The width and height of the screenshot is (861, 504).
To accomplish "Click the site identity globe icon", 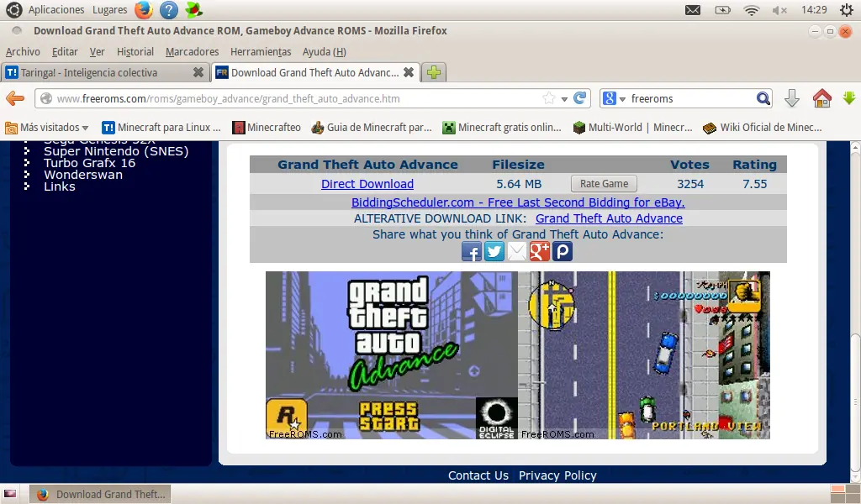I will click(x=47, y=99).
